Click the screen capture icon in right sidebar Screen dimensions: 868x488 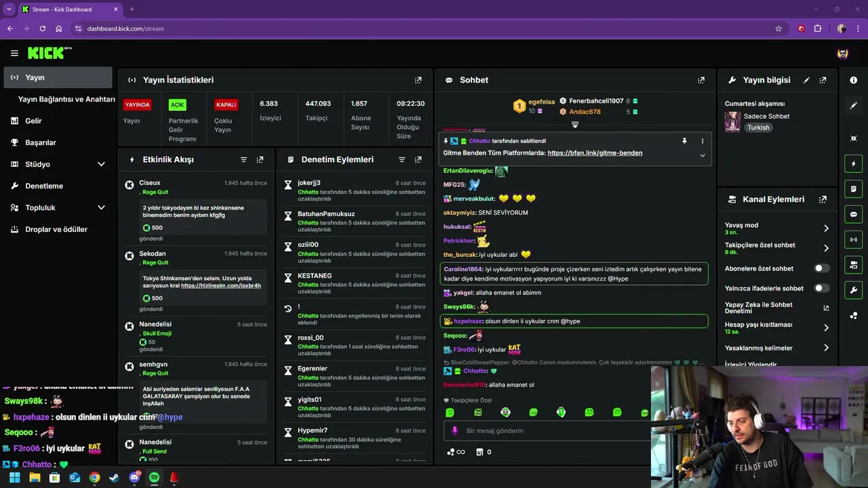pyautogui.click(x=853, y=138)
